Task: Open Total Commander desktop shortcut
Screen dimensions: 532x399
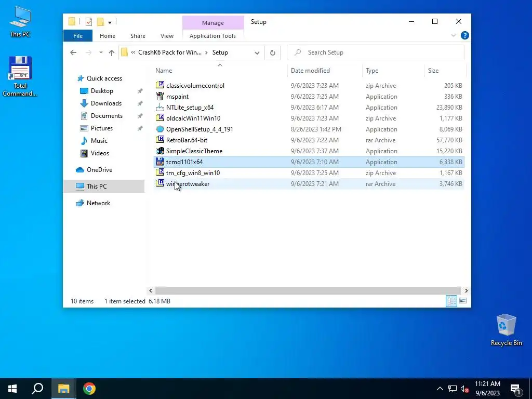Action: point(20,76)
